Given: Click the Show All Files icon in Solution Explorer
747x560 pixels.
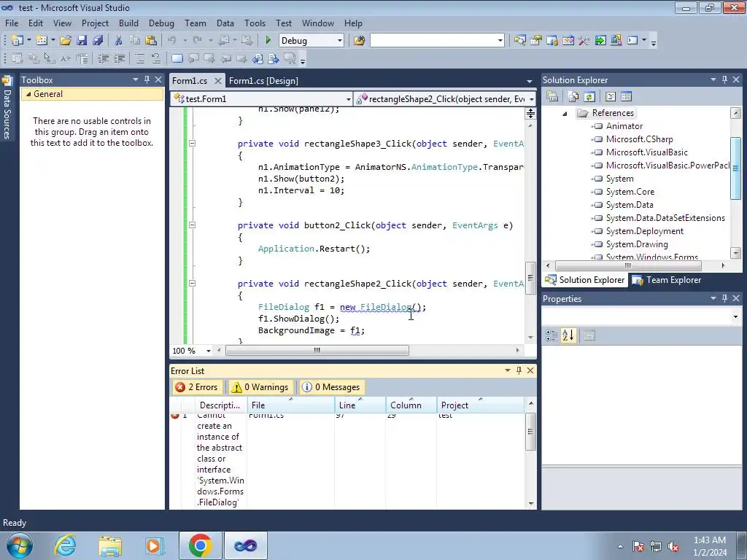Looking at the screenshot, I should pos(573,97).
